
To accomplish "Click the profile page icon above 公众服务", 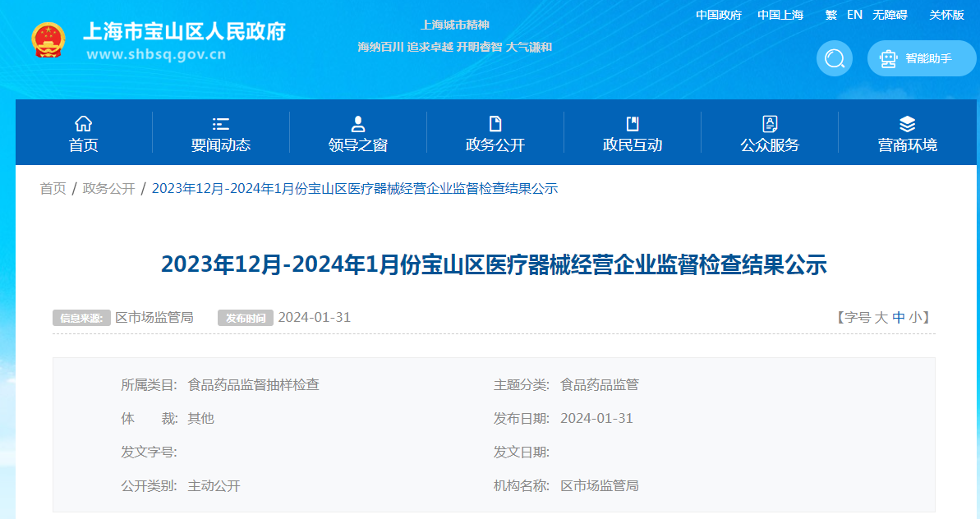I will 770,124.
